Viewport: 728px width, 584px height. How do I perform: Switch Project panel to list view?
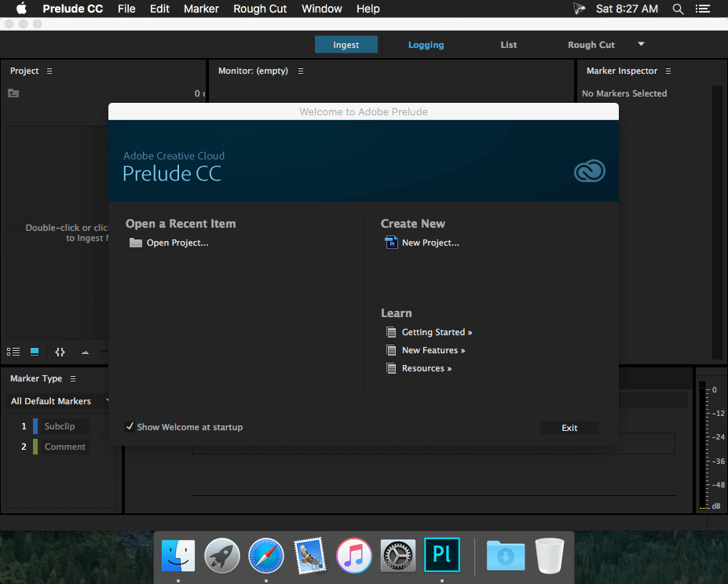[13, 352]
